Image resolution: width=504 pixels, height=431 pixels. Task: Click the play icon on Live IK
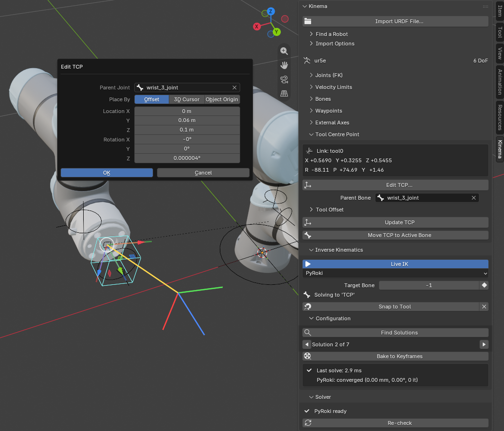coord(308,264)
